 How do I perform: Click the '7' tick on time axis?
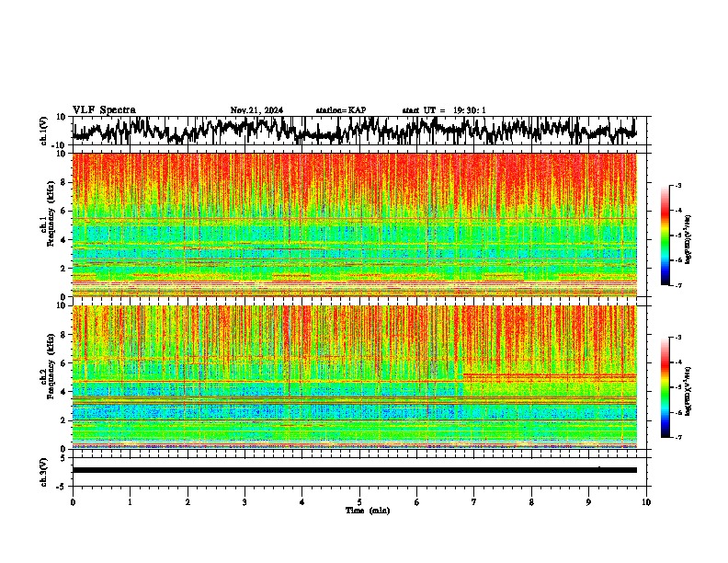coord(474,502)
